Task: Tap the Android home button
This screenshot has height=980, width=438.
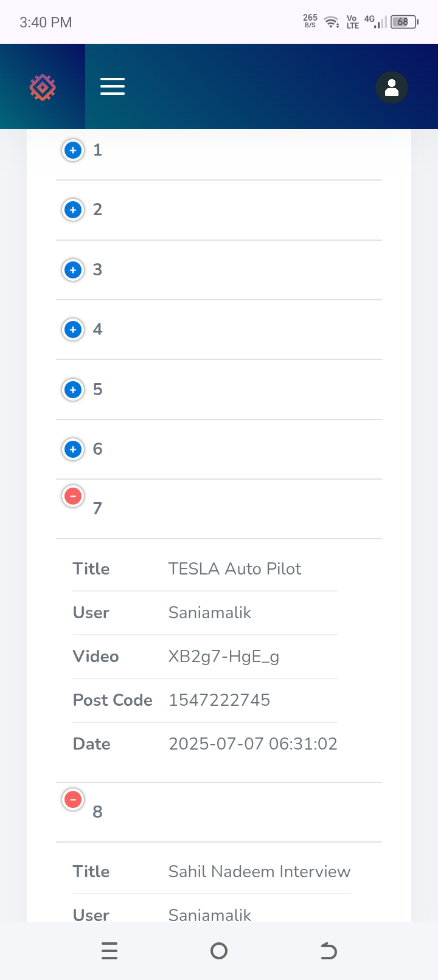Action: click(x=219, y=951)
